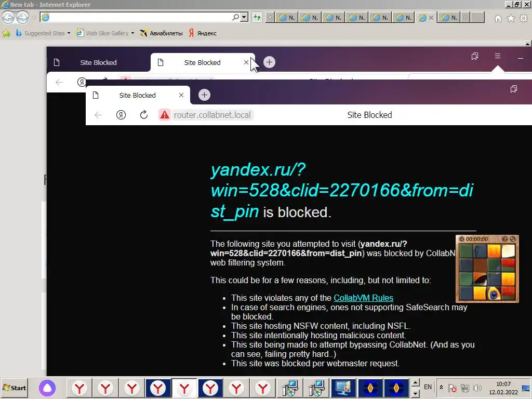Click the Add to Favorites bar star icon
The width and height of the screenshot is (532, 399).
[x=6, y=33]
